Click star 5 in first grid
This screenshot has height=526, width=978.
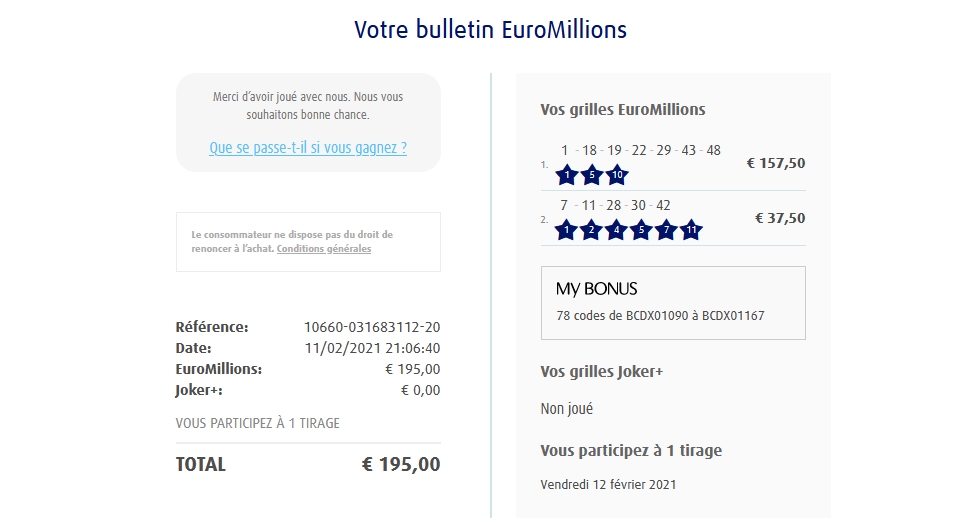592,175
